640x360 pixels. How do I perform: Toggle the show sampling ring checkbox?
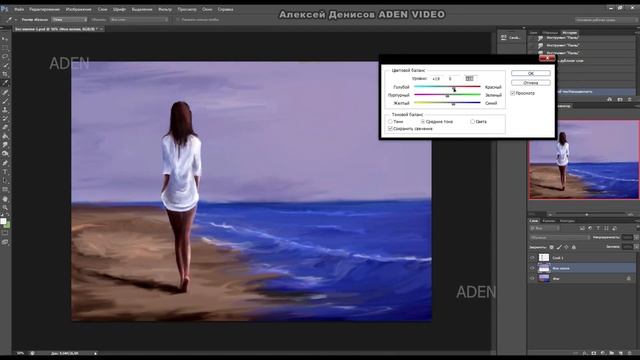click(178, 19)
